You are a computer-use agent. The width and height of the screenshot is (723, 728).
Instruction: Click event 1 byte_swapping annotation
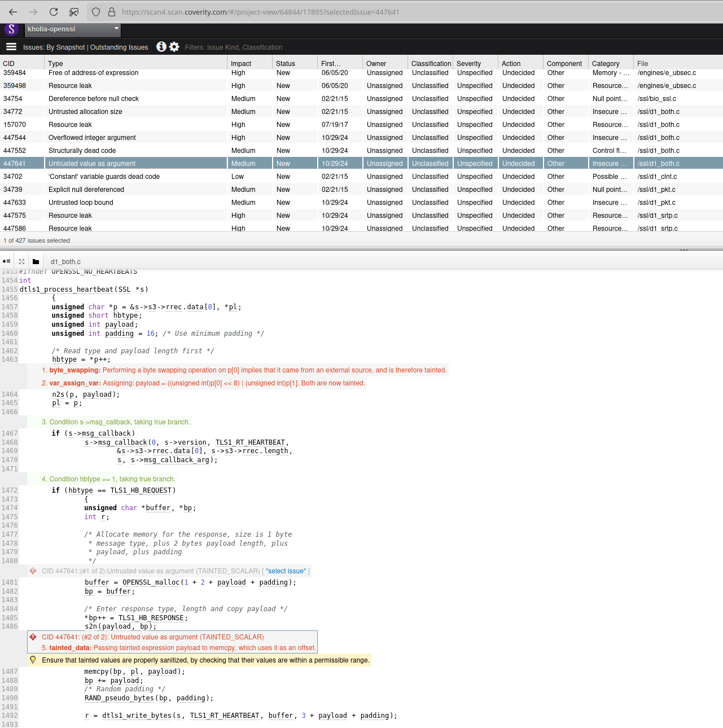point(244,370)
